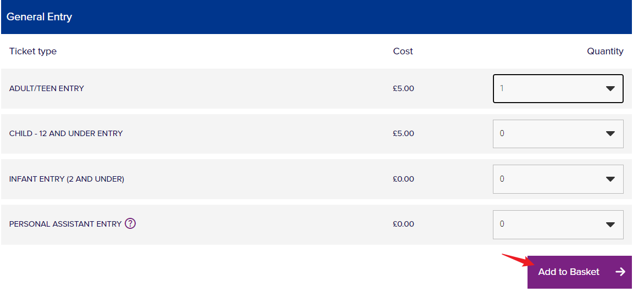Select the CHILD - 12 AND UNDER ENTRY label

[66, 133]
